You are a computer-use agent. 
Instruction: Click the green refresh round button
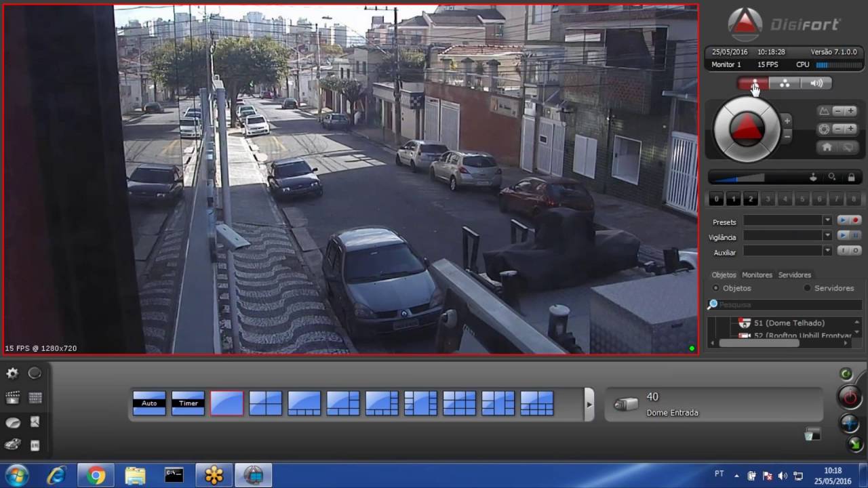click(846, 373)
